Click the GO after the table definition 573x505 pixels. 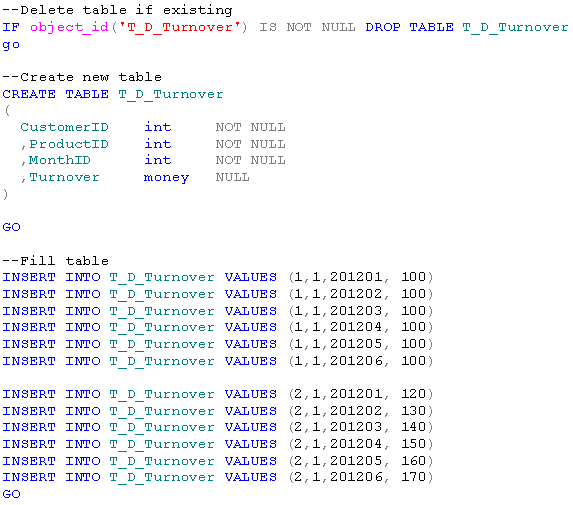pyautogui.click(x=11, y=227)
